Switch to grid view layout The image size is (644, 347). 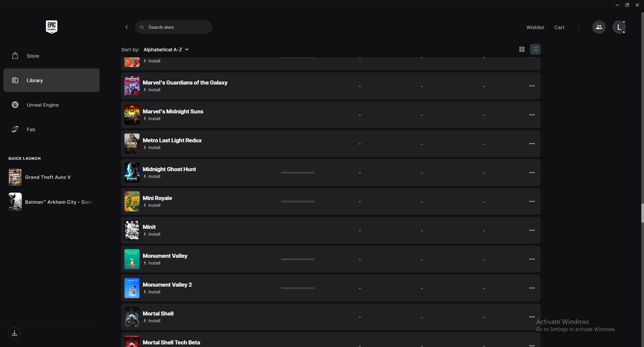tap(522, 49)
